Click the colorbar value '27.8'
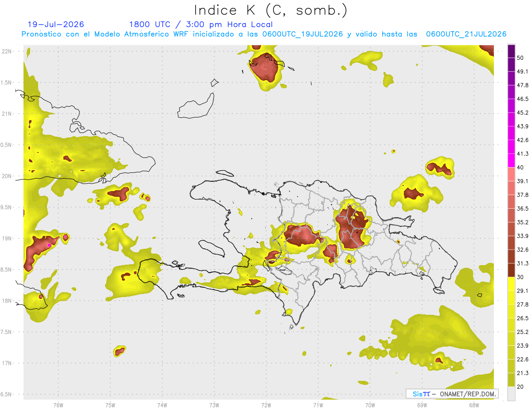The image size is (532, 411). (x=522, y=305)
